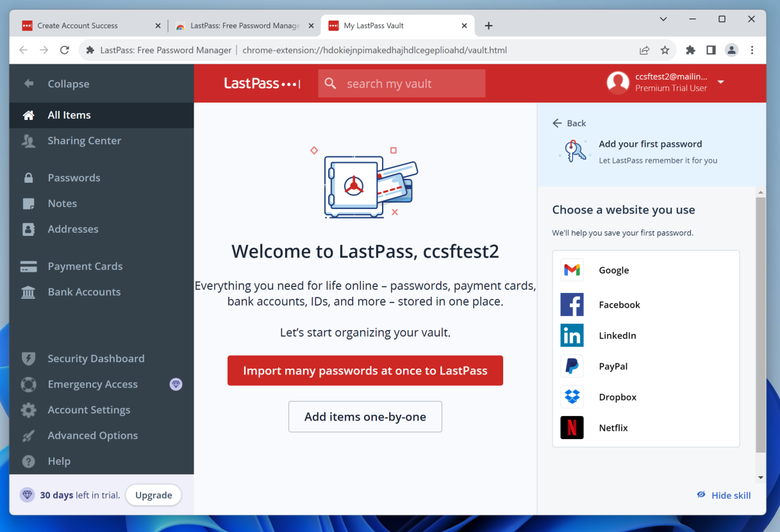
Task: Choose PayPal from website list
Action: [645, 366]
